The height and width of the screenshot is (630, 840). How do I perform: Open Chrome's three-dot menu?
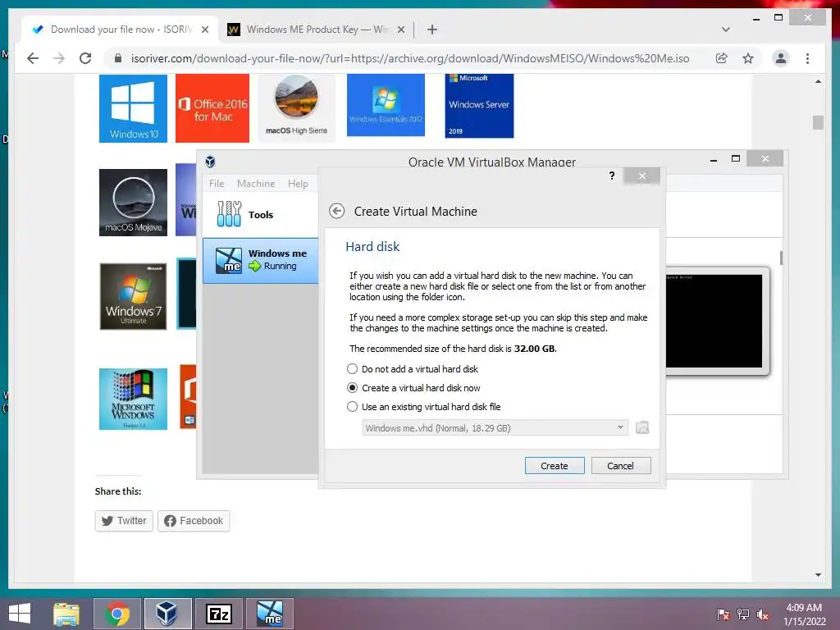(807, 58)
